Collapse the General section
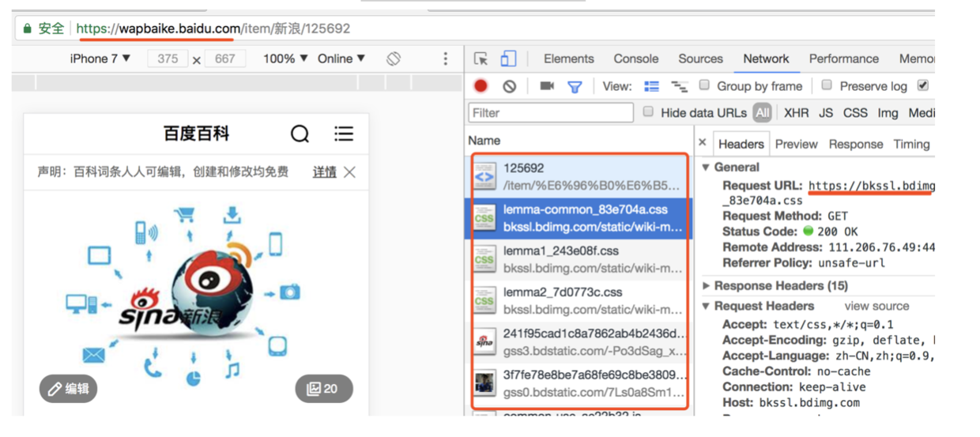Screen dimensions: 980x437 click(707, 168)
